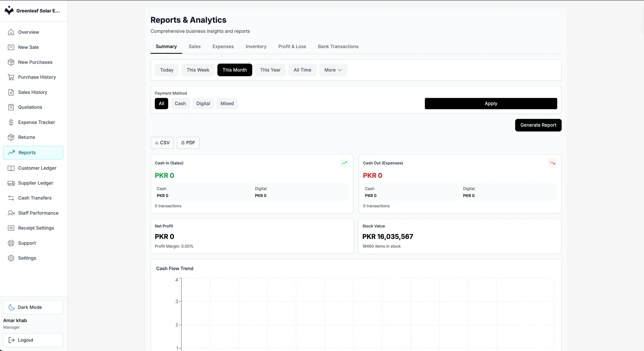Click the Apply button
Viewport: 644px width, 351px height.
(491, 104)
